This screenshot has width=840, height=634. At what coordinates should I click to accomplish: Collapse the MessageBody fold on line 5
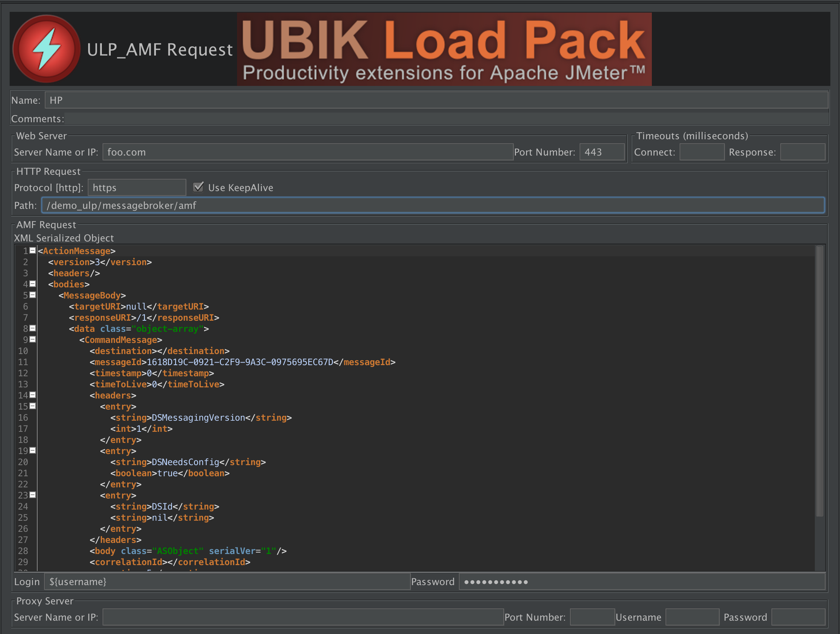click(x=33, y=295)
